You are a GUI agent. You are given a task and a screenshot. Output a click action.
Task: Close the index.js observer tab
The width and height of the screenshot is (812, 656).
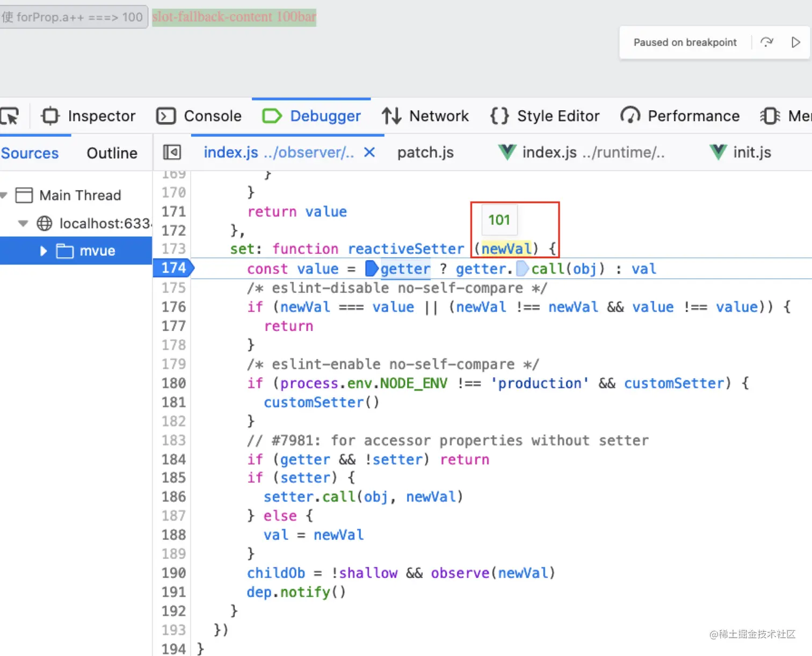(369, 153)
